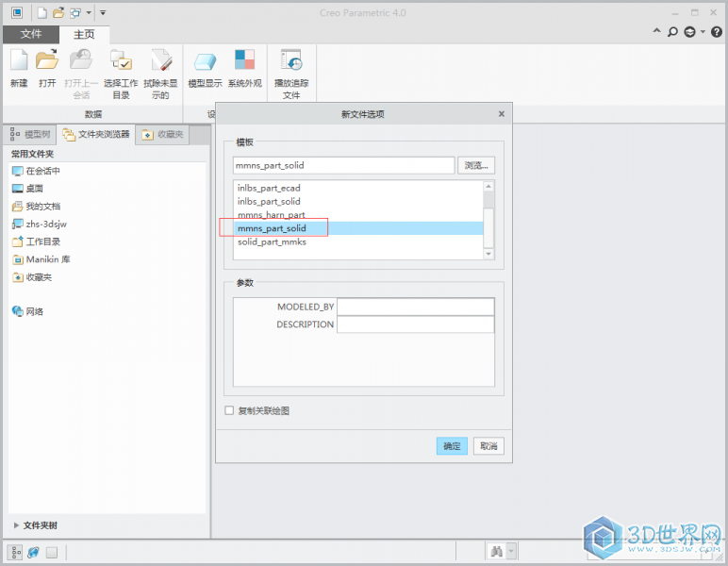Open Model Display settings icon
Image resolution: width=728 pixels, height=566 pixels.
pos(205,60)
